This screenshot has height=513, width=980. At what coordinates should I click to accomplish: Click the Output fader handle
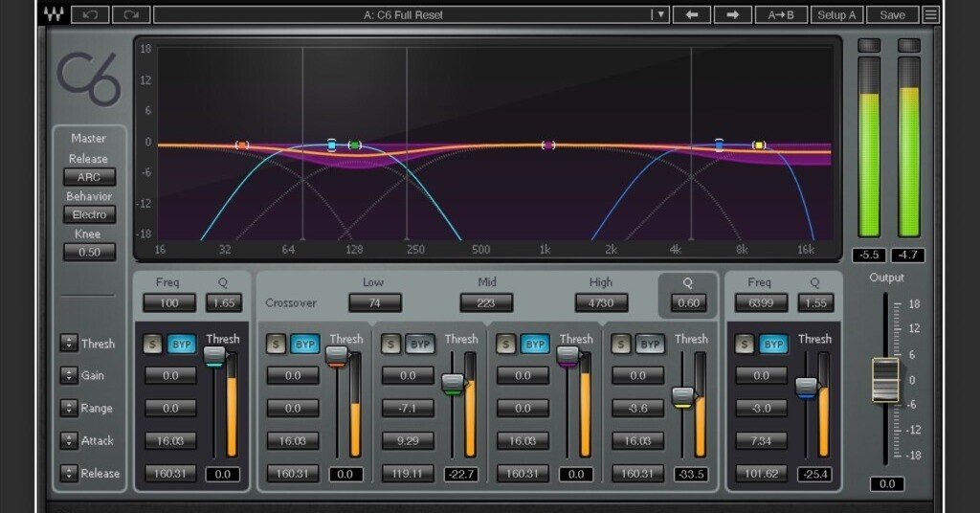pyautogui.click(x=885, y=379)
